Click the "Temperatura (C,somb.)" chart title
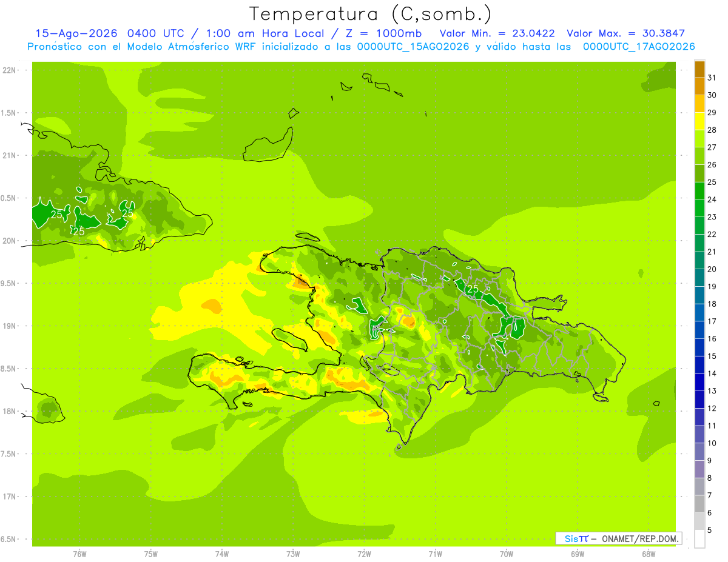 [x=370, y=13]
